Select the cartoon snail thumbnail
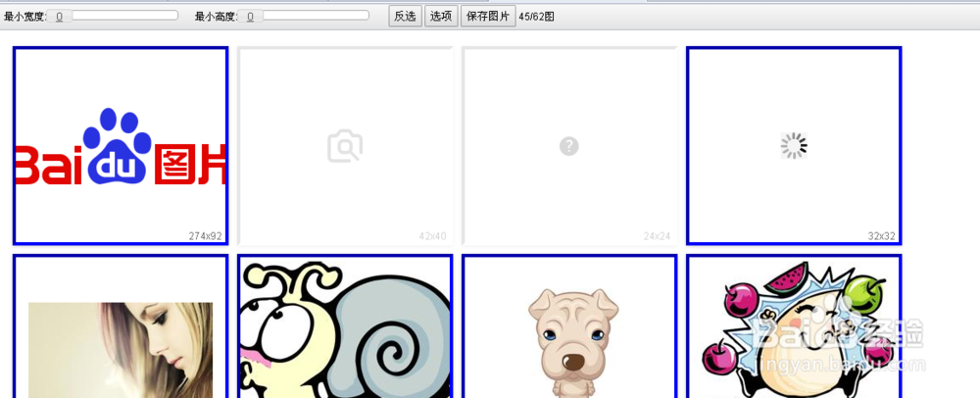 [x=345, y=326]
